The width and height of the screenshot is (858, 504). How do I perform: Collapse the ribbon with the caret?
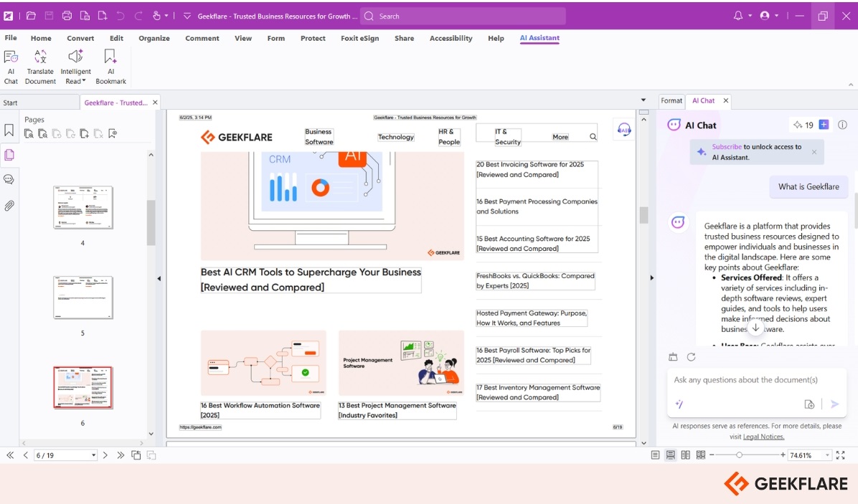pos(850,85)
